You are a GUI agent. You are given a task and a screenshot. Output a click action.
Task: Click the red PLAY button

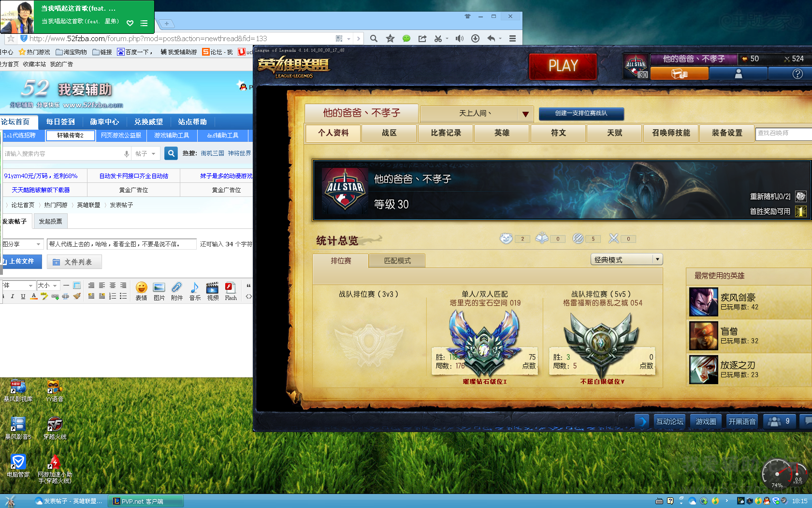point(563,66)
